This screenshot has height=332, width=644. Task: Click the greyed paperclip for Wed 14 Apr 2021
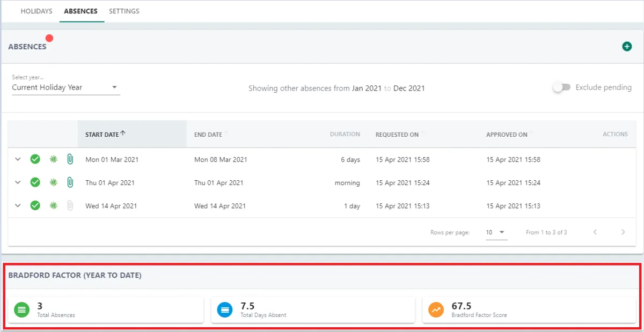[x=70, y=205]
